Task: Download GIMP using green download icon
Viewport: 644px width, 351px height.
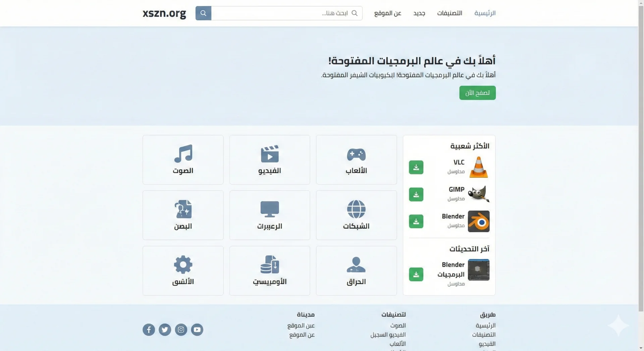Action: point(416,194)
